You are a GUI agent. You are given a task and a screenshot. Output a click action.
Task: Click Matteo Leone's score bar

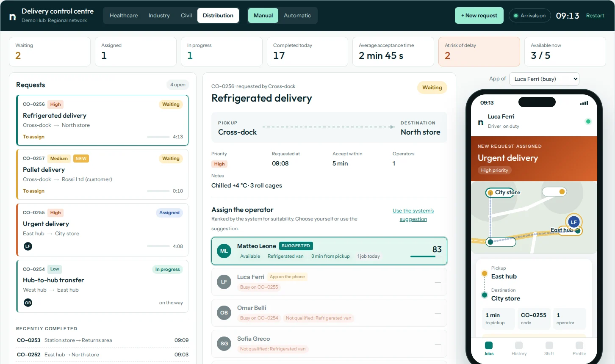(426, 256)
